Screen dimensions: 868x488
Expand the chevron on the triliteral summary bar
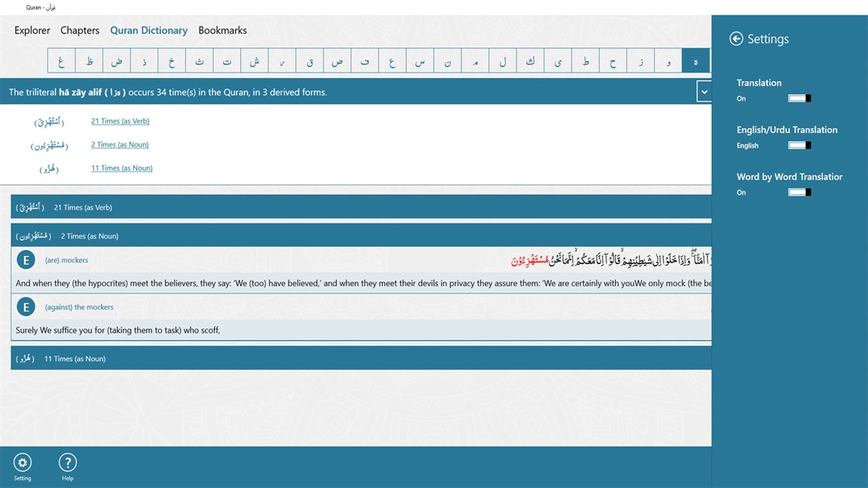704,91
